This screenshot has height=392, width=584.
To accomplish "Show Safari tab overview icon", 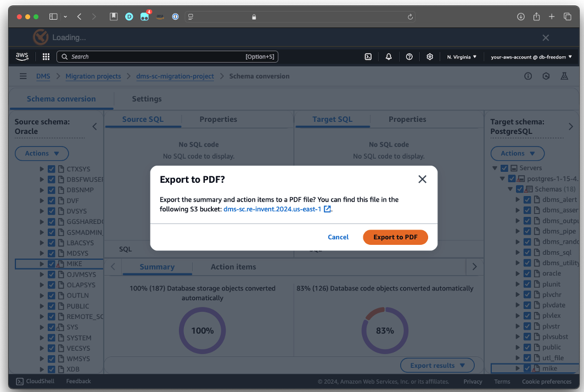I will click(567, 16).
